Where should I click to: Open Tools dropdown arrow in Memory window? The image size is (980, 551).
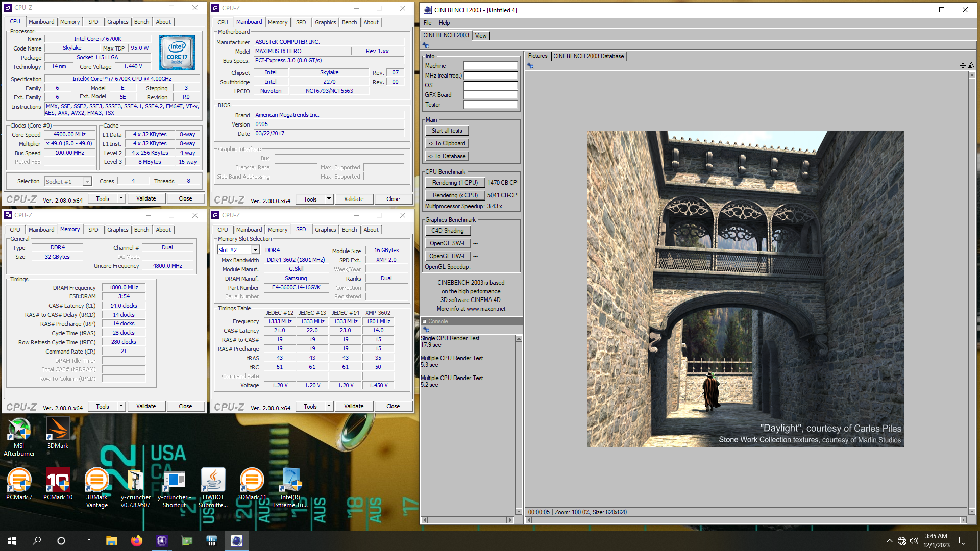121,406
